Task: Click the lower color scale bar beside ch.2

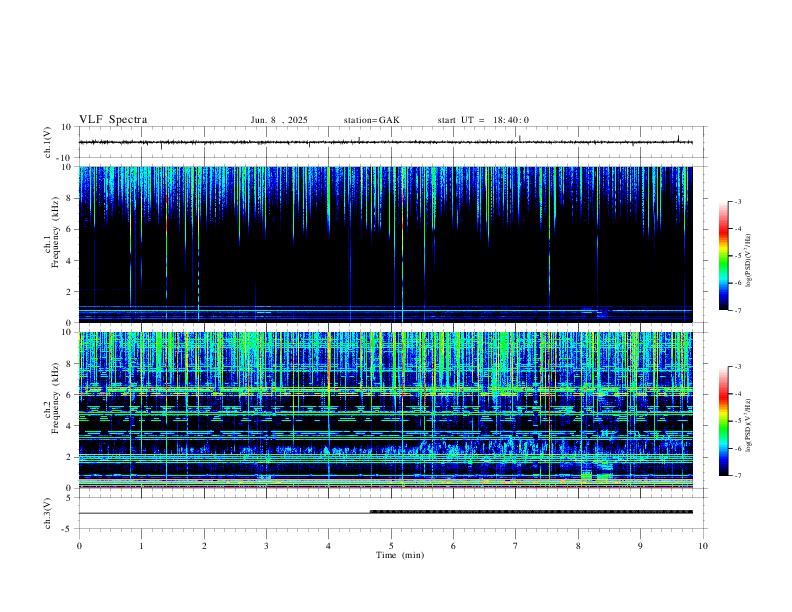Action: 724,421
